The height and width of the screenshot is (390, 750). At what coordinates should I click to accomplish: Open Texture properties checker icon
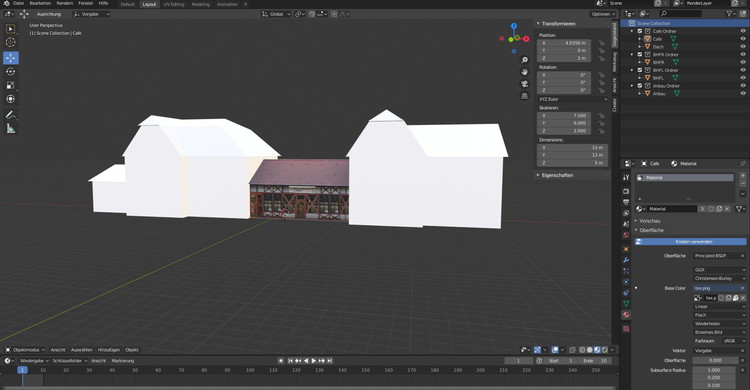[626, 329]
